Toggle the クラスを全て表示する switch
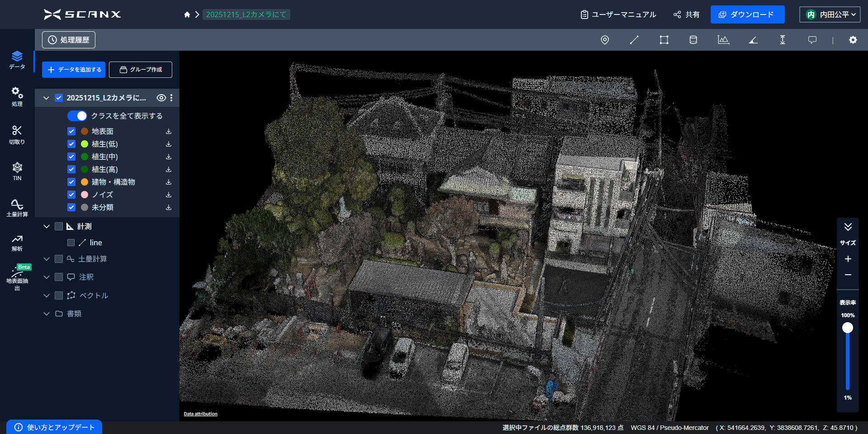The height and width of the screenshot is (434, 868). point(77,116)
